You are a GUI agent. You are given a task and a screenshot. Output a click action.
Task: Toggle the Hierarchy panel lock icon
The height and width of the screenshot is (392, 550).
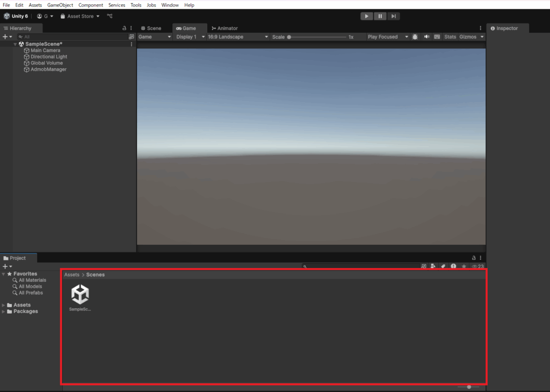pos(124,28)
